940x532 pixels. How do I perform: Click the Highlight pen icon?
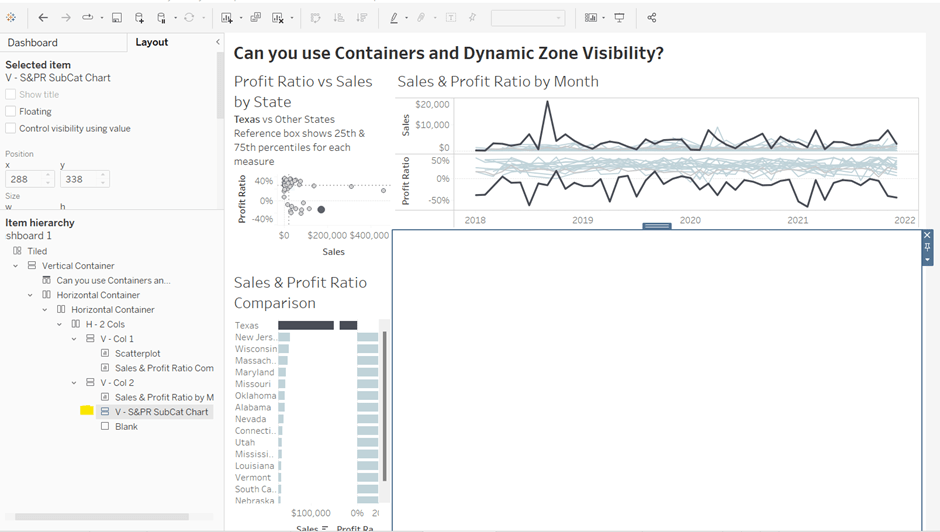tap(393, 18)
